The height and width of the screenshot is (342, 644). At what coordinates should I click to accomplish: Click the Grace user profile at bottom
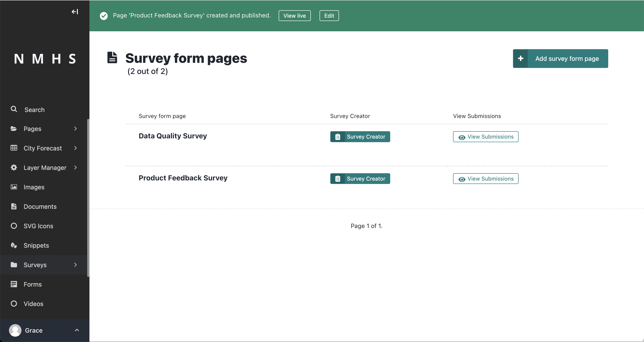pyautogui.click(x=44, y=331)
